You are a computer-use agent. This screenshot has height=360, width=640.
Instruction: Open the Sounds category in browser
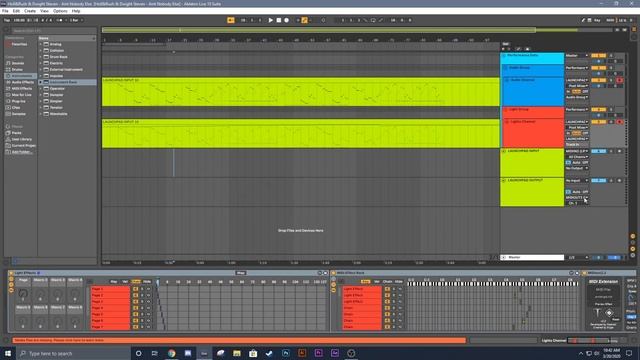pos(18,63)
